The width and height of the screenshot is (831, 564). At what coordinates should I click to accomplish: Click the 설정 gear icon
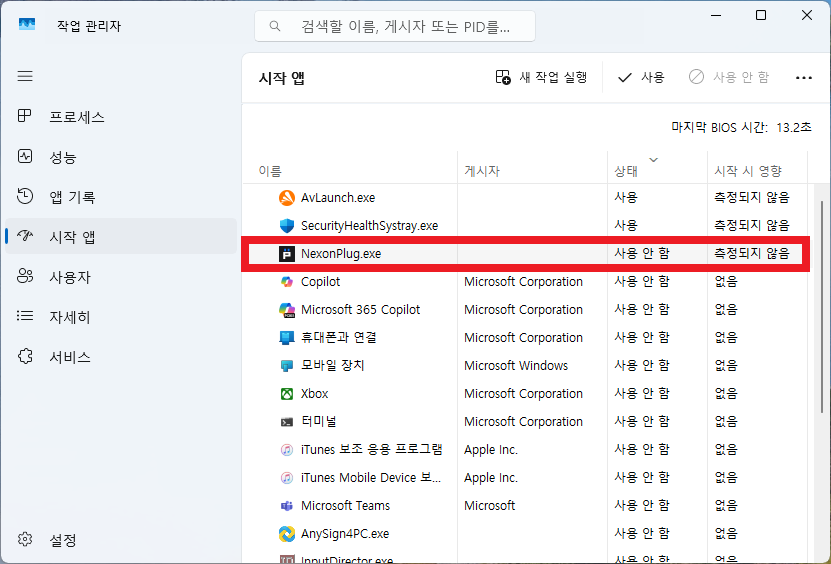point(25,540)
